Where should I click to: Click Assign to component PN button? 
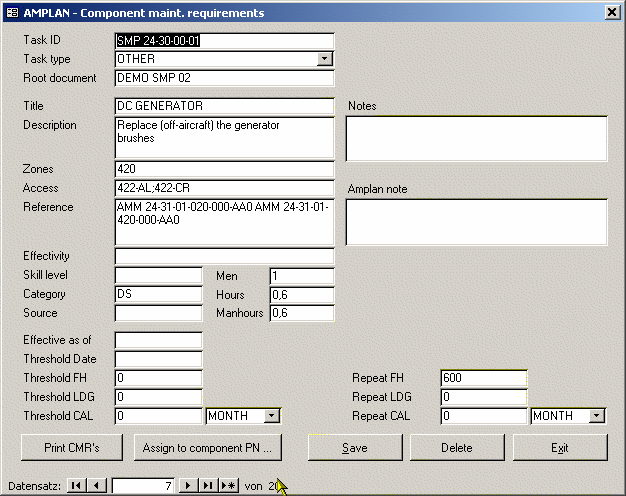pos(207,448)
